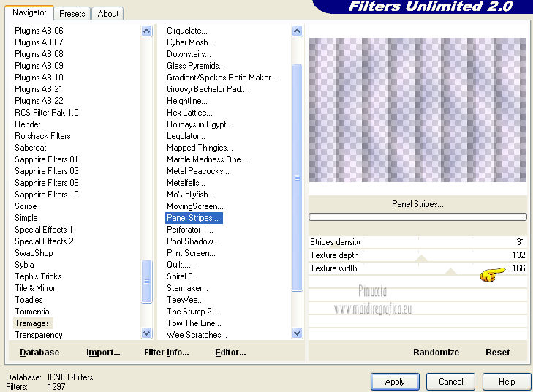The image size is (533, 392).
Task: Randomize the filter settings
Action: point(436,352)
